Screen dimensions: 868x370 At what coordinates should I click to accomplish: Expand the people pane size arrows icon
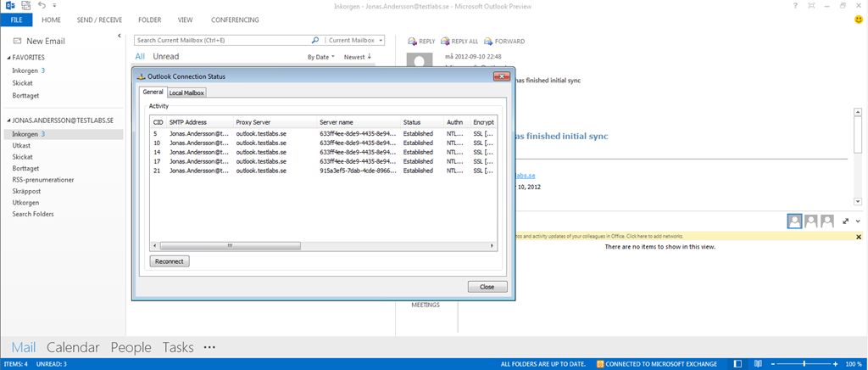pos(846,221)
